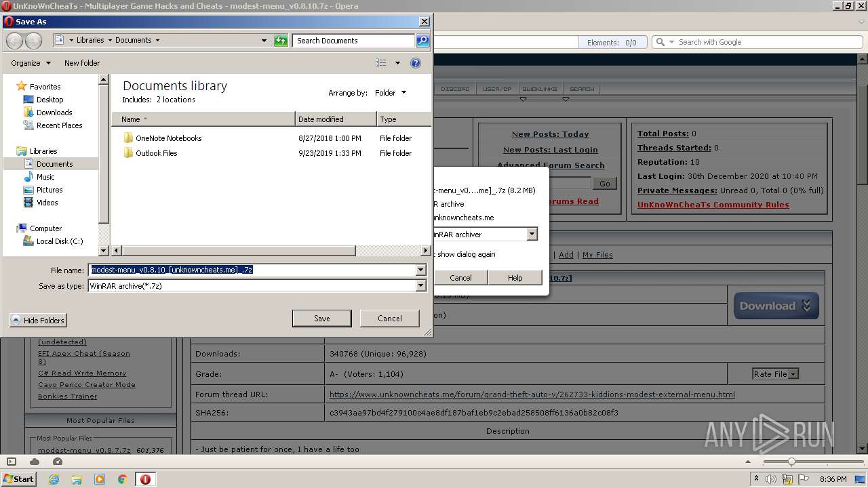Create a New folder
The width and height of the screenshot is (868, 488).
(x=82, y=63)
